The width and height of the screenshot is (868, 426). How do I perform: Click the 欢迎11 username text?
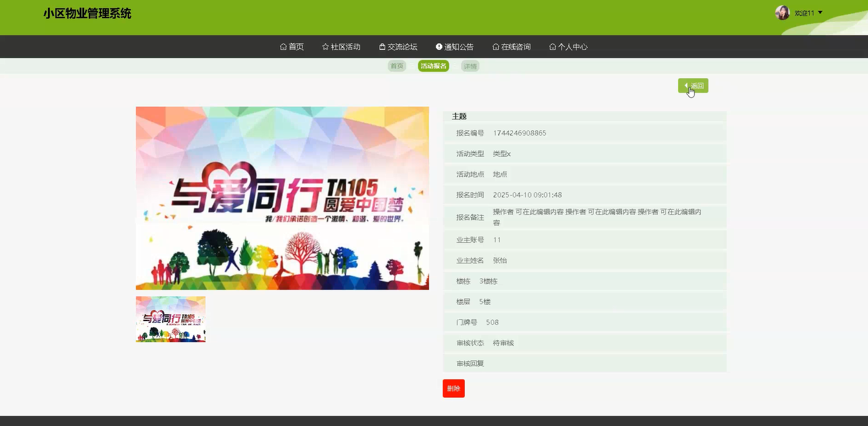(x=804, y=13)
